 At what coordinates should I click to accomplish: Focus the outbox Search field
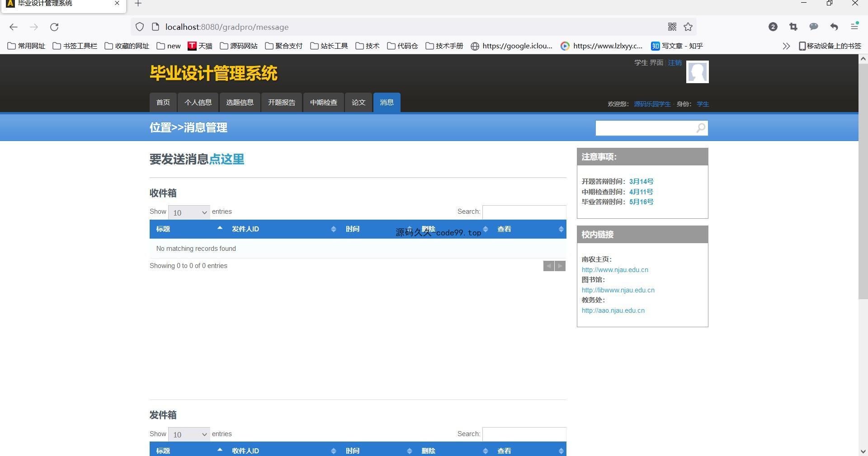click(x=524, y=434)
